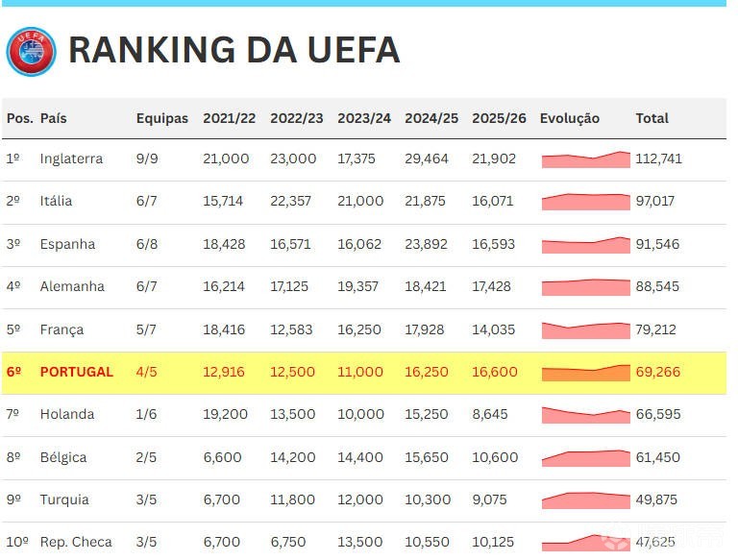Click the Evolução column header

(x=569, y=118)
